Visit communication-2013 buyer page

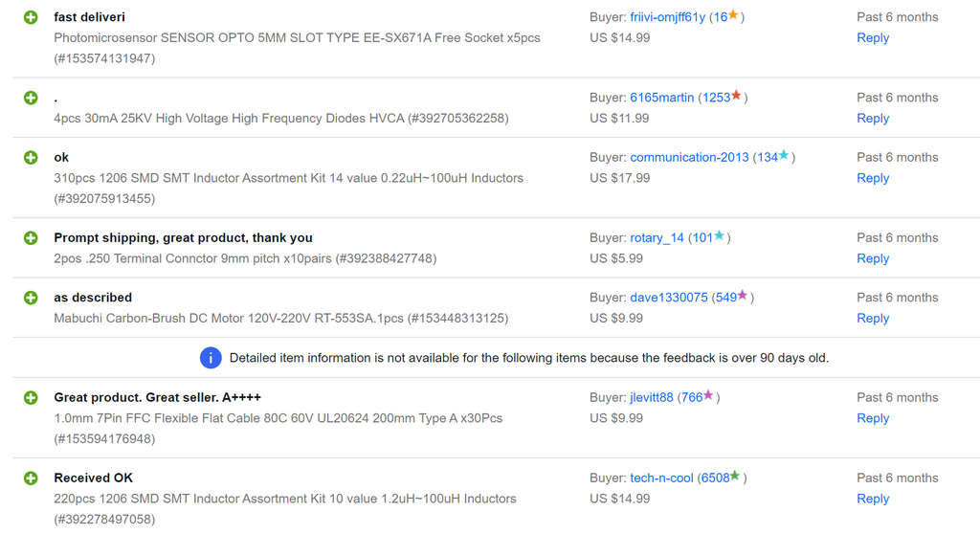(688, 157)
